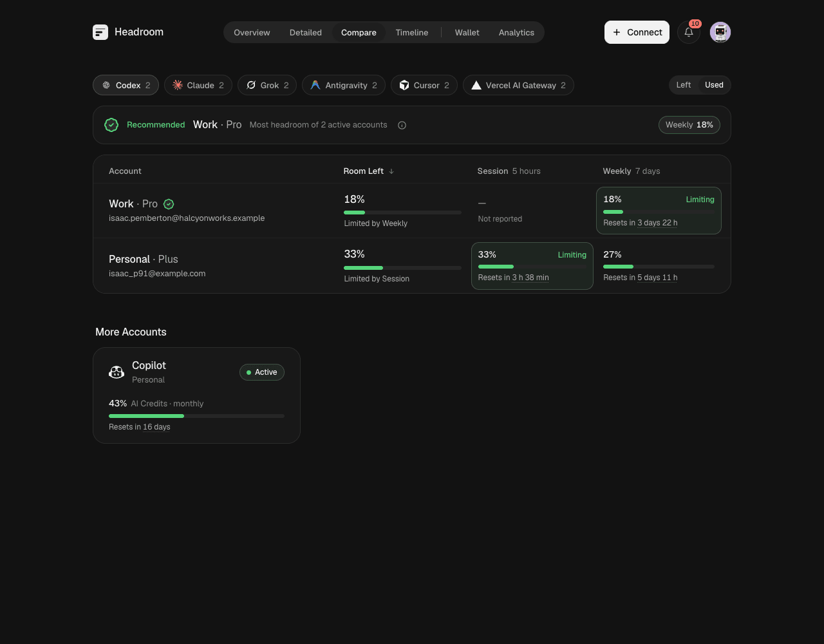Click the info icon beside recommendation text
This screenshot has width=824, height=644.
point(402,125)
